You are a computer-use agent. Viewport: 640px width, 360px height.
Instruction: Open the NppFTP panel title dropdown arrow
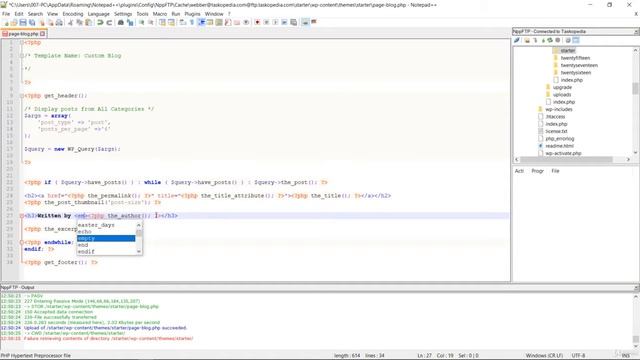[636, 31]
